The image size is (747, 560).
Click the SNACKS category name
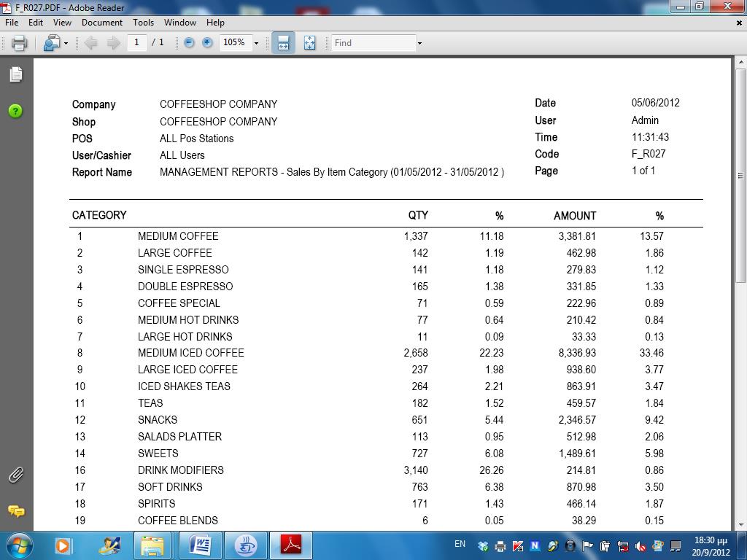[x=158, y=420]
